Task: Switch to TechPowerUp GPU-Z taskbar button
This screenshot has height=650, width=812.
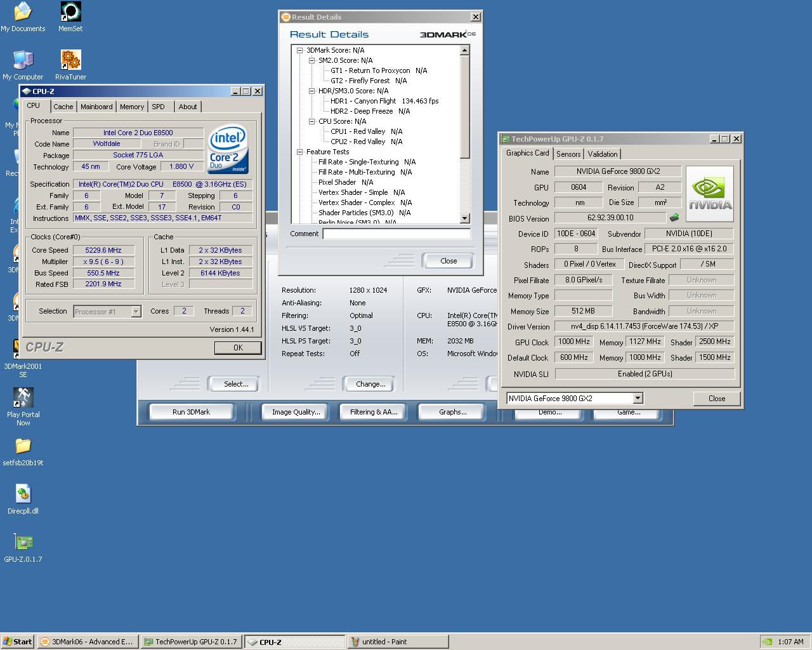Action: click(190, 642)
